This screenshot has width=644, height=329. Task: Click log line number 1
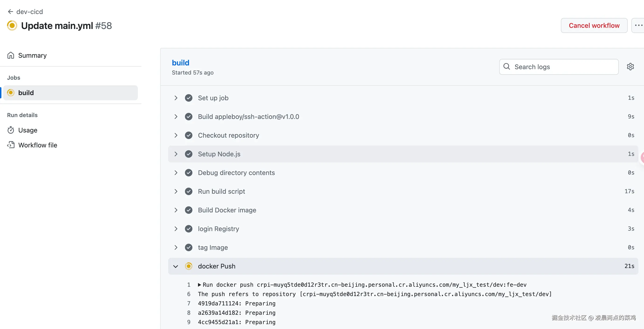pos(189,285)
